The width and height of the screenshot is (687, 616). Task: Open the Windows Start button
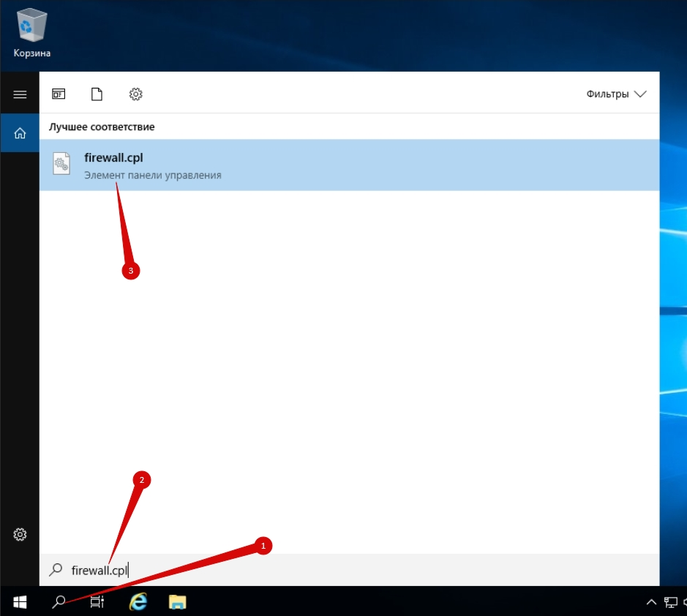point(20,601)
